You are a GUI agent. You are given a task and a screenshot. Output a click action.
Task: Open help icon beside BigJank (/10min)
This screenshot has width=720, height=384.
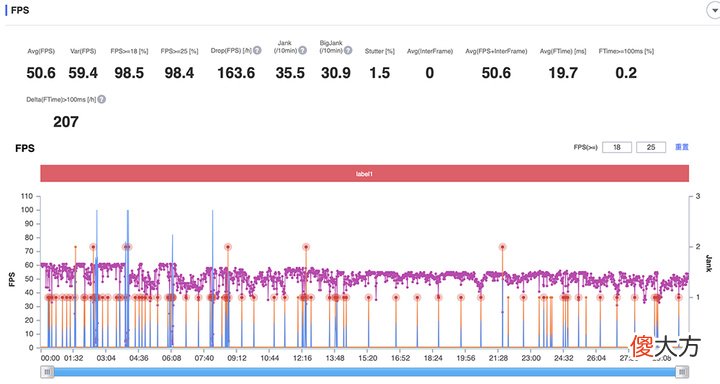coord(348,51)
